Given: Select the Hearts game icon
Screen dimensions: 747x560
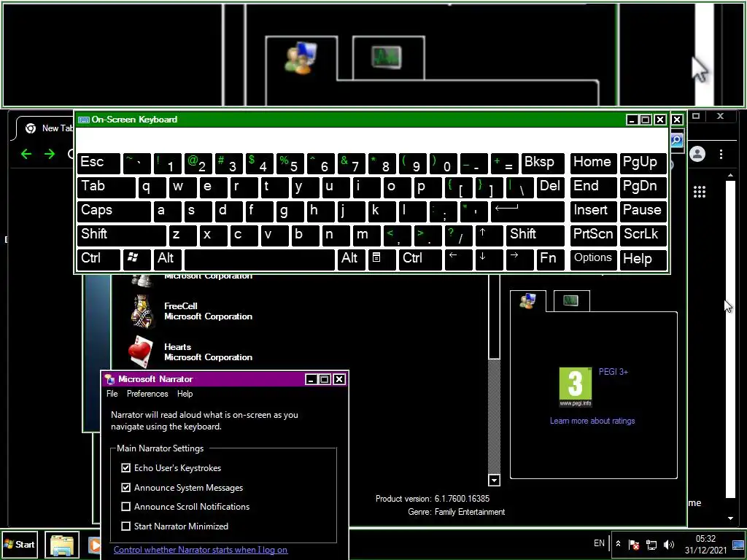Looking at the screenshot, I should [141, 351].
